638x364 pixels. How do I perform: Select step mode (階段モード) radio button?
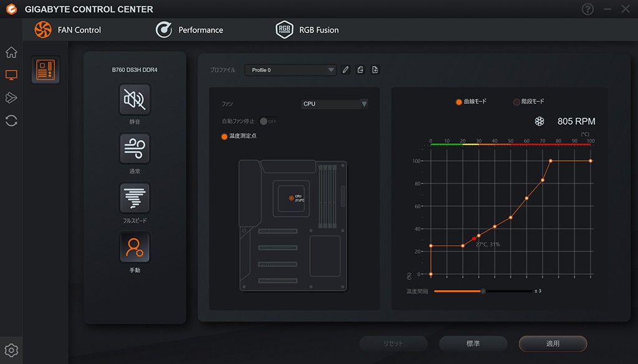coord(517,102)
